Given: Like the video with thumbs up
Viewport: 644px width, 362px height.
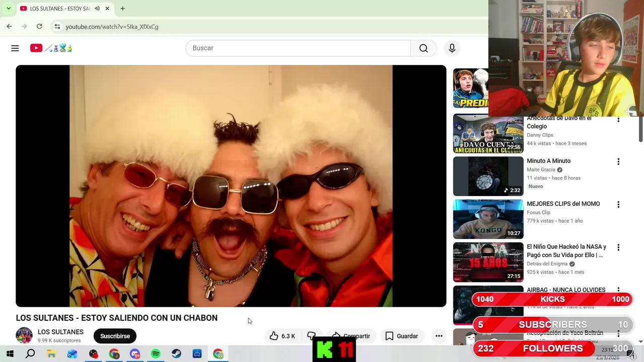Looking at the screenshot, I should 282,336.
